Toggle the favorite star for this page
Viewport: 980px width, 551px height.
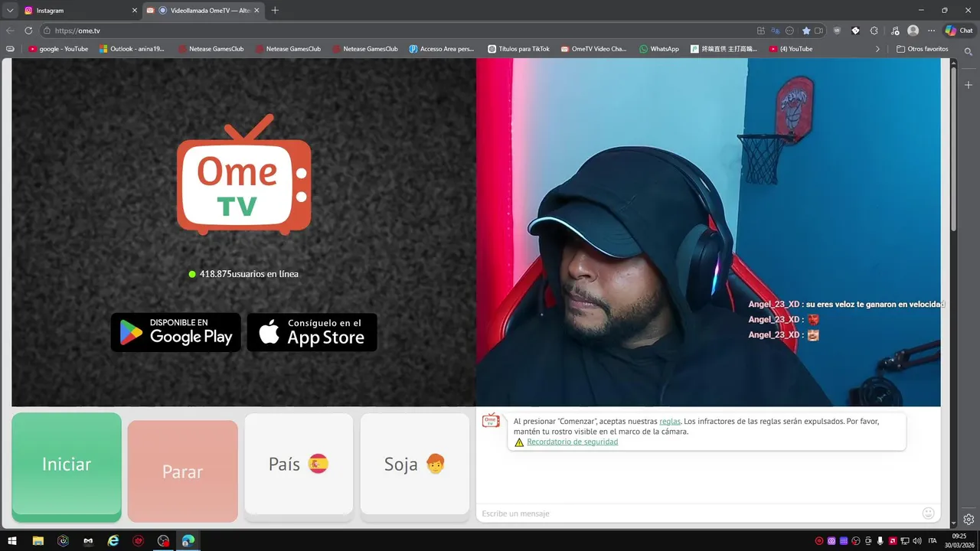click(x=806, y=31)
